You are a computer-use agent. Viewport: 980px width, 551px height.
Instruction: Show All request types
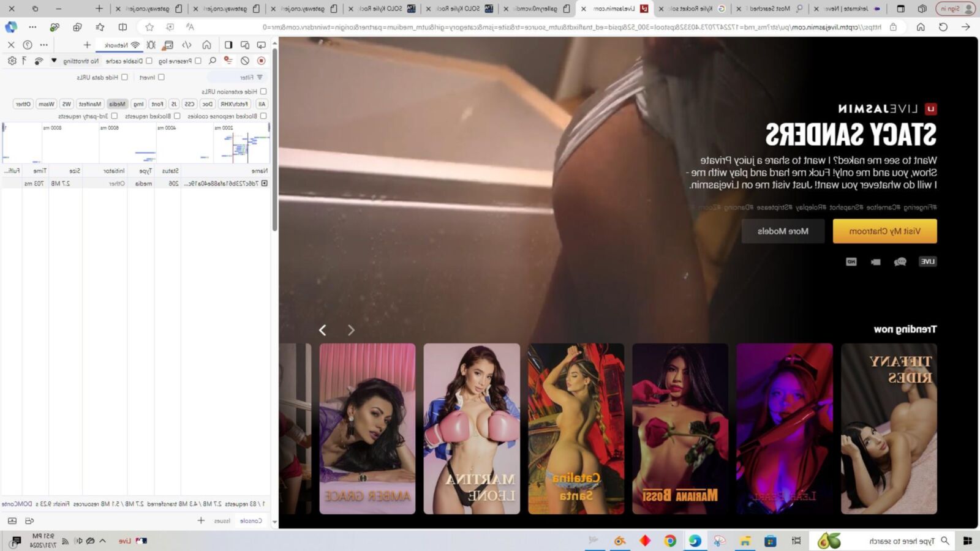click(x=262, y=104)
